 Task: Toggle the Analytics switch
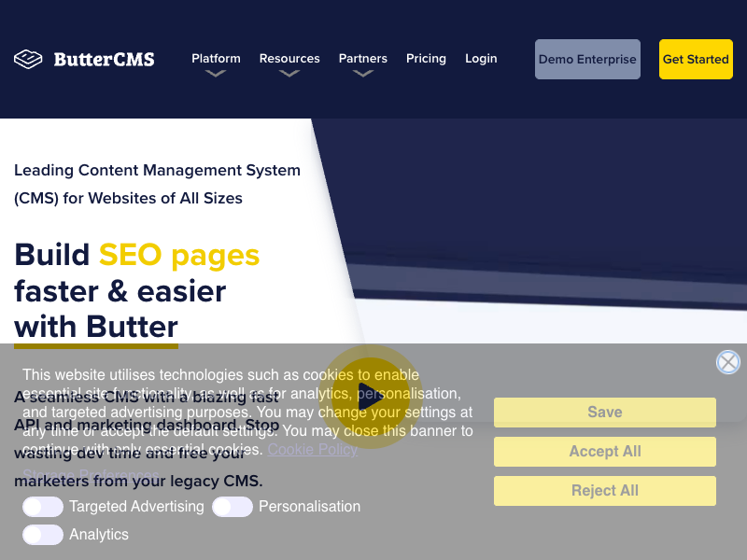(42, 534)
